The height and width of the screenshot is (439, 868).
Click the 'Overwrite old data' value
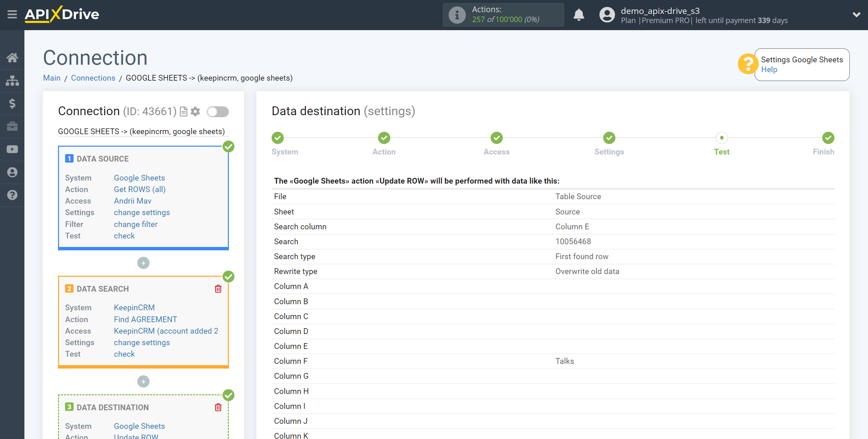coord(587,271)
